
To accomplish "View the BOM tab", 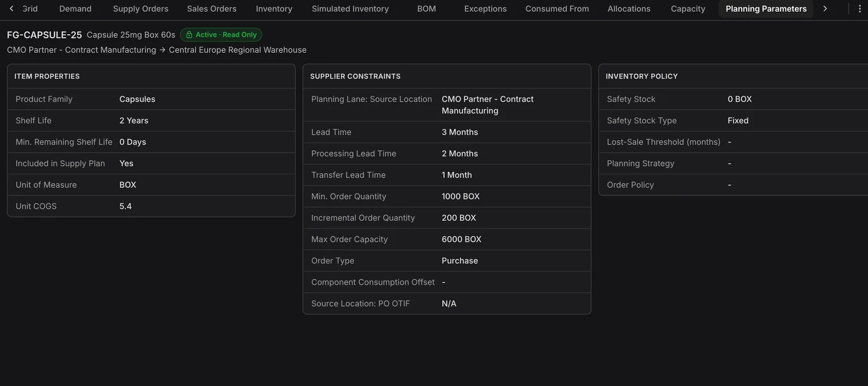I will coord(427,9).
